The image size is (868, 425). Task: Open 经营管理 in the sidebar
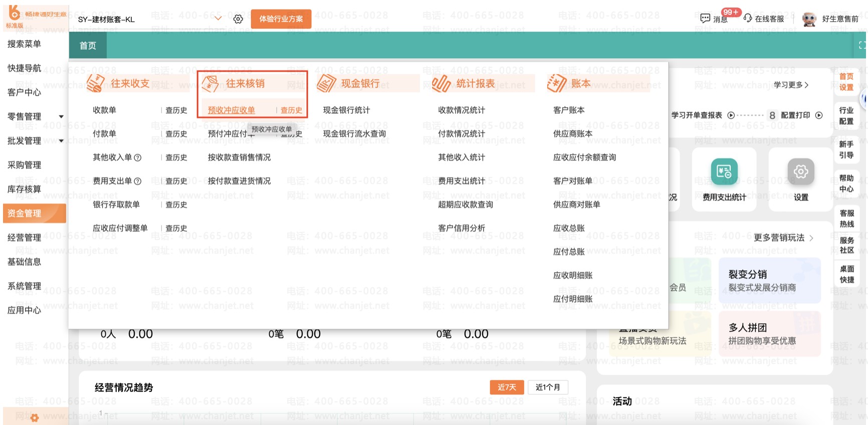(x=24, y=238)
